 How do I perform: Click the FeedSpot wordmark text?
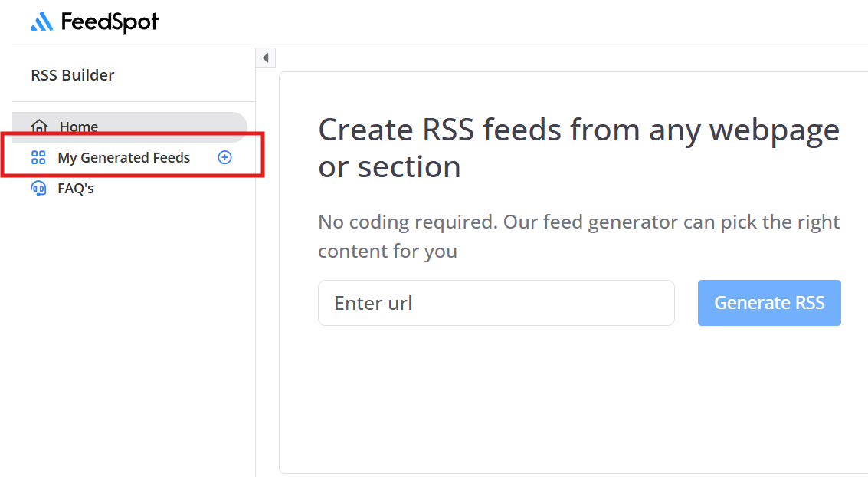coord(110,22)
